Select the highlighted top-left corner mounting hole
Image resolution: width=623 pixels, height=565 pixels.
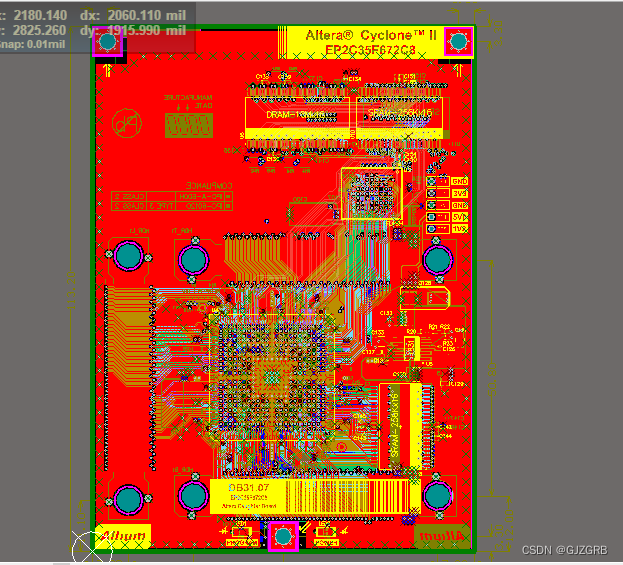(x=108, y=41)
